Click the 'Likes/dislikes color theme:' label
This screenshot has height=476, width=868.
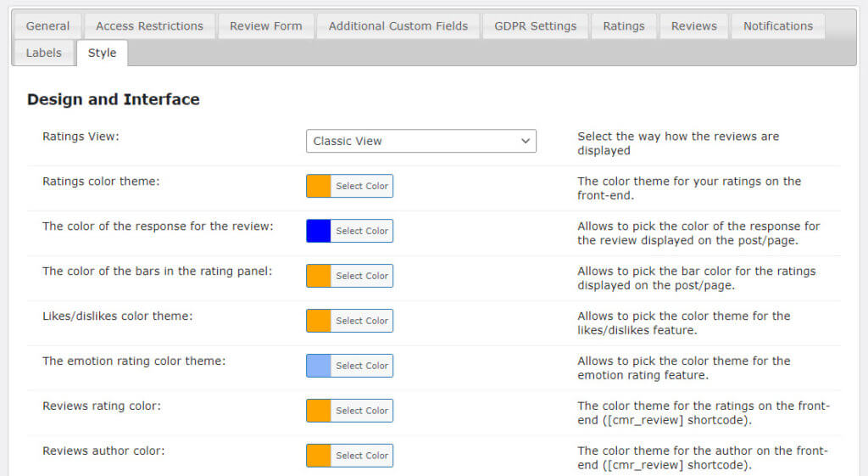(117, 316)
